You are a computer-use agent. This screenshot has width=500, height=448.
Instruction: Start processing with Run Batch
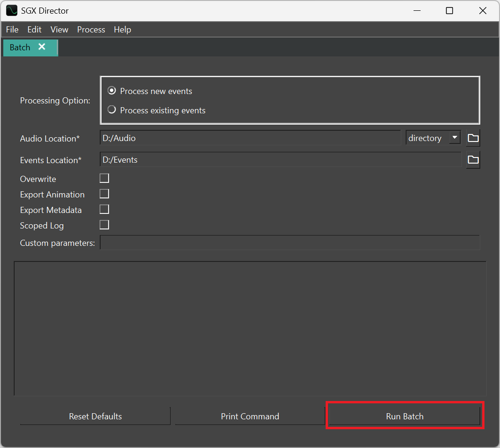405,416
